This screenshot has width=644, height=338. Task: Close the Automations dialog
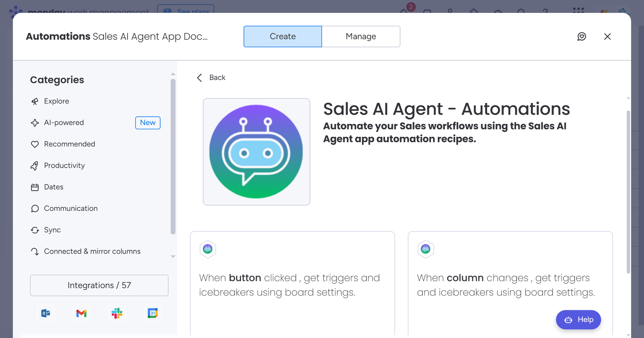point(607,37)
